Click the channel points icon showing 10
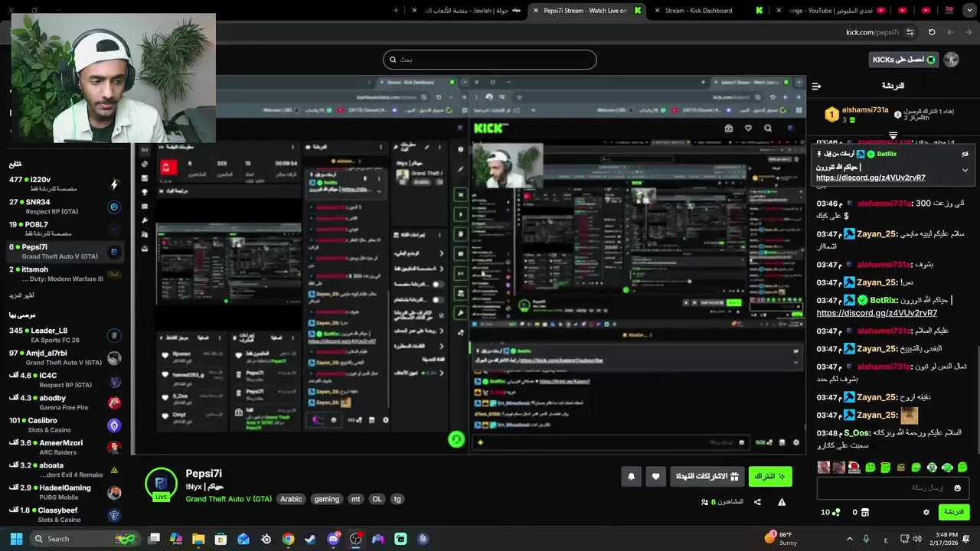Viewport: 980px width, 551px height. [830, 512]
